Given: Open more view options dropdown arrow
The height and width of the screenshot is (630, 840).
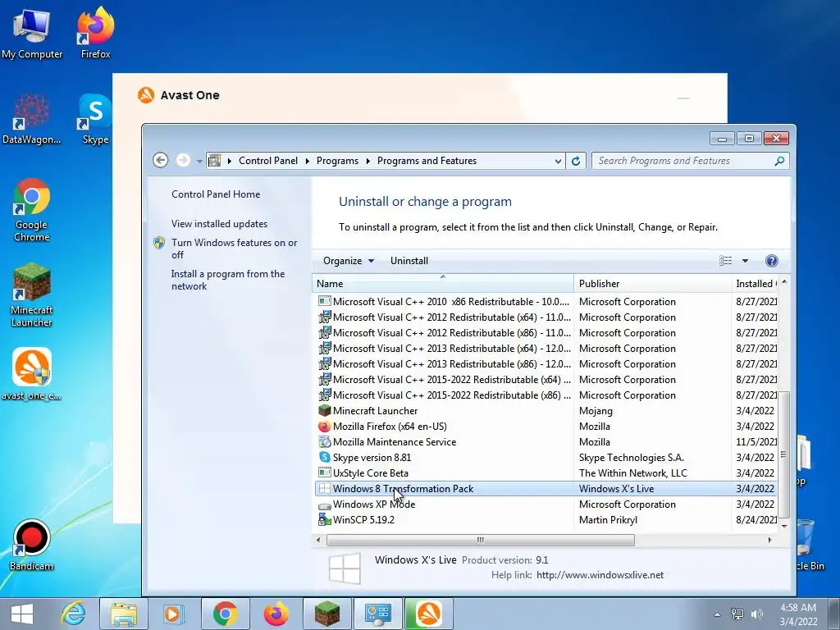Looking at the screenshot, I should point(745,261).
